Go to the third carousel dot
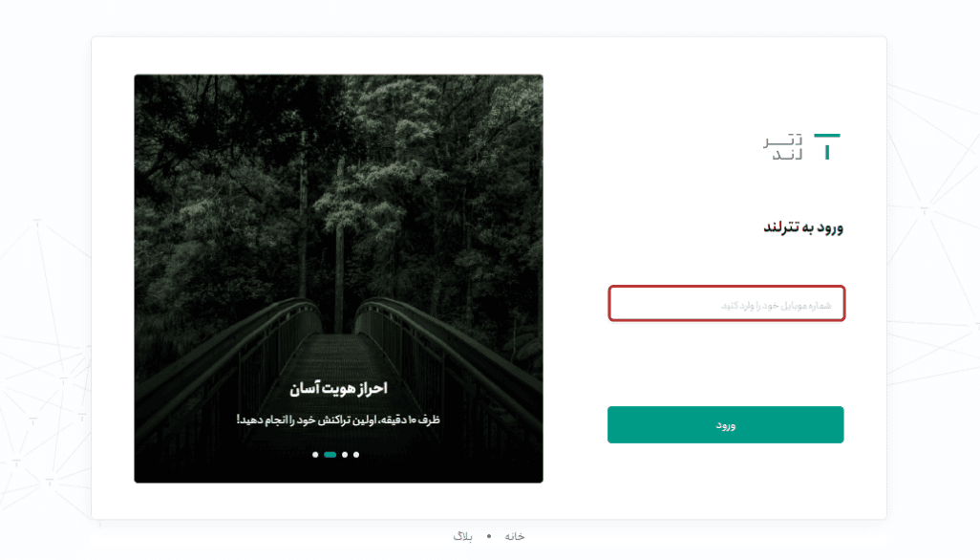980x560 pixels. pyautogui.click(x=345, y=454)
